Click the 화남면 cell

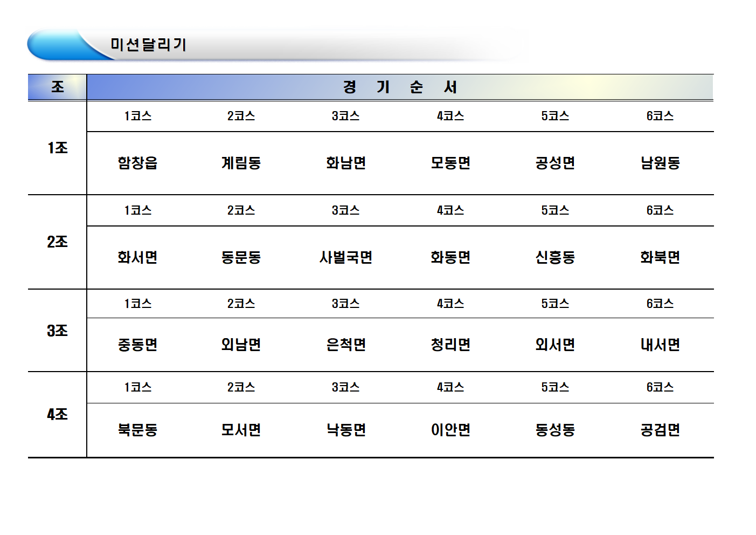pos(346,163)
